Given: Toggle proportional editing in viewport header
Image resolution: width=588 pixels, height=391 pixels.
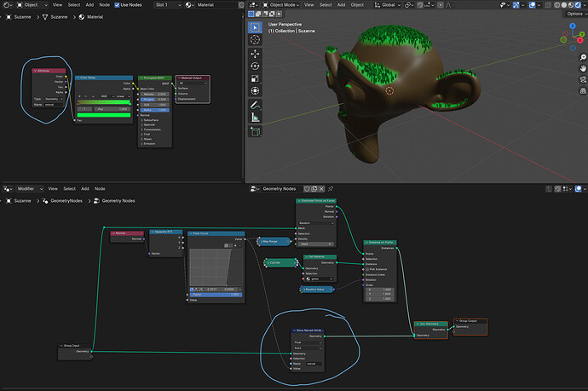Looking at the screenshot, I should click(441, 5).
